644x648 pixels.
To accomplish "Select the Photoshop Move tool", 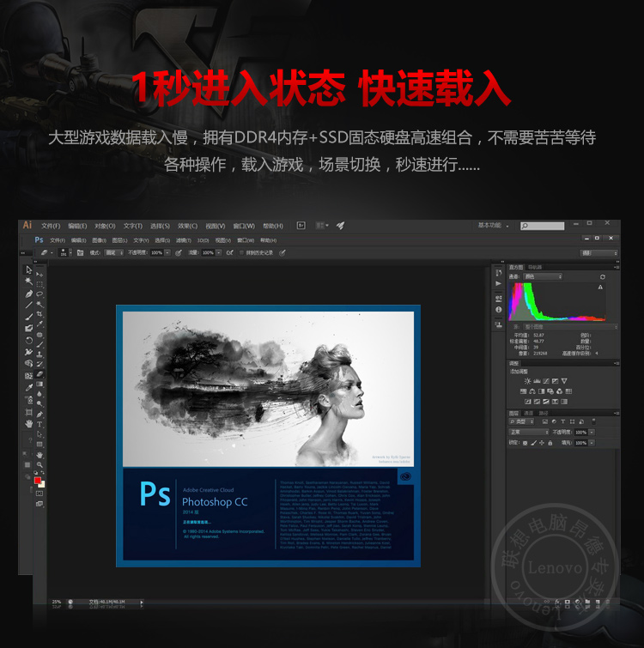I will click(x=39, y=275).
